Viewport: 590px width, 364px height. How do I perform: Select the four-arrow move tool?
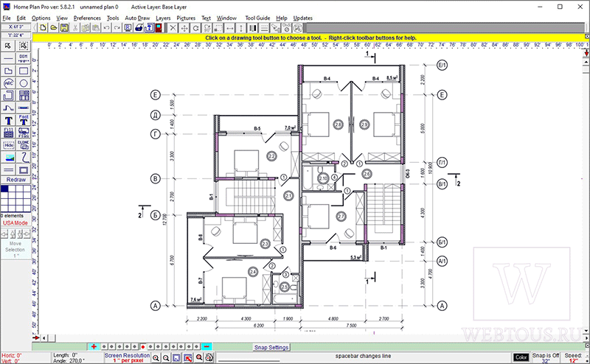[x=184, y=28]
